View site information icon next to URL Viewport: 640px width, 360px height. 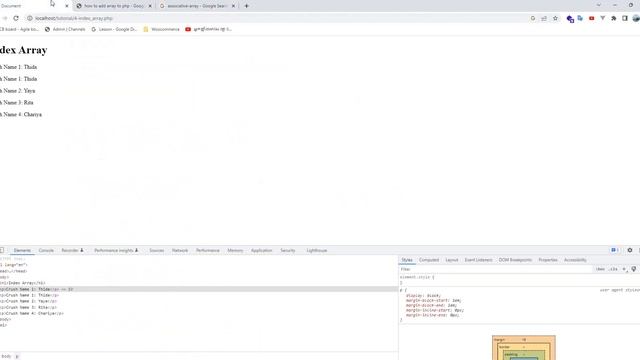point(30,18)
